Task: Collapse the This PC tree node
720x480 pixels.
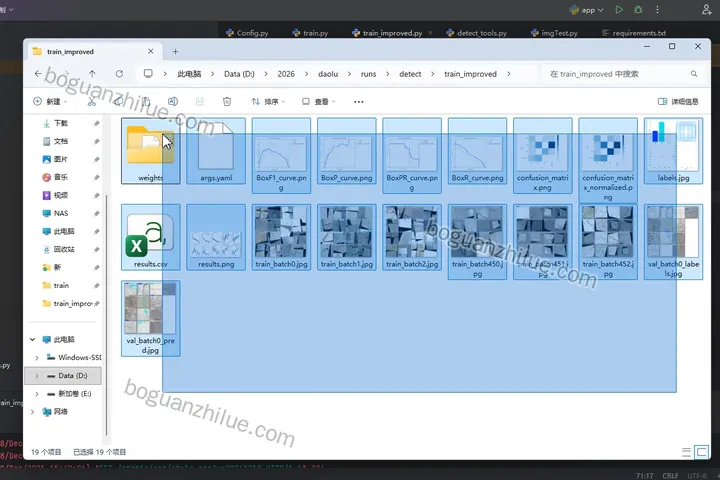Action: (33, 339)
